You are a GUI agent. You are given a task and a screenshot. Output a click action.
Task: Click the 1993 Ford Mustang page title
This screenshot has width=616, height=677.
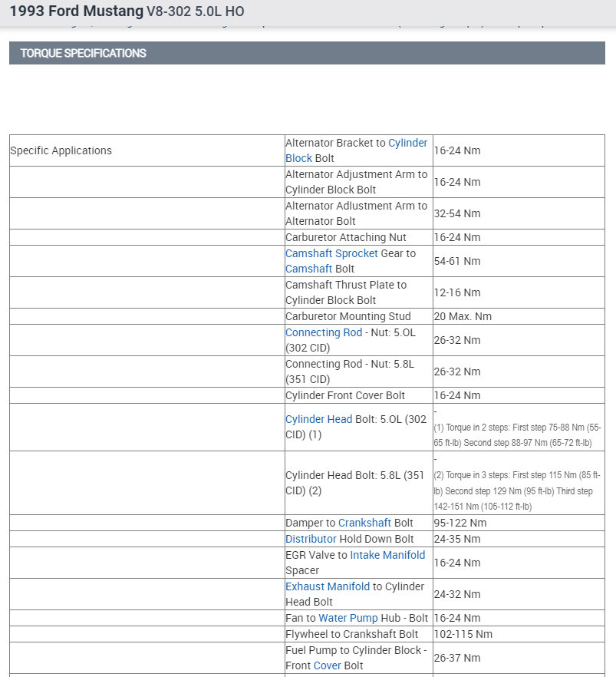[76, 12]
